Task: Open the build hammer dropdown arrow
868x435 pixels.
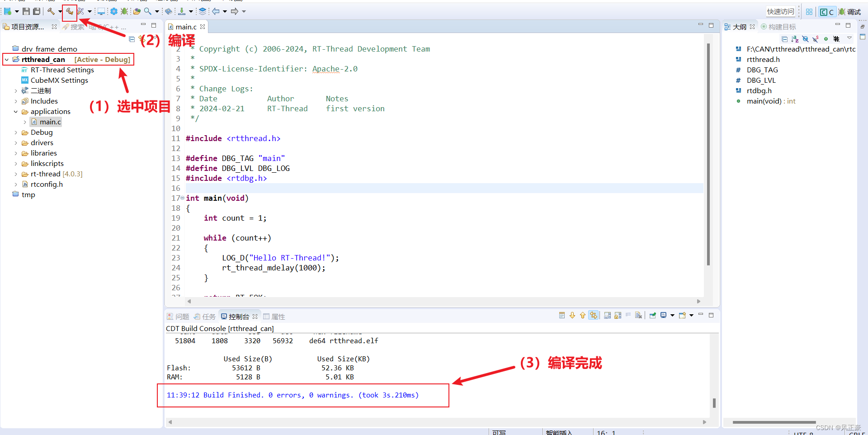Action: [x=60, y=11]
